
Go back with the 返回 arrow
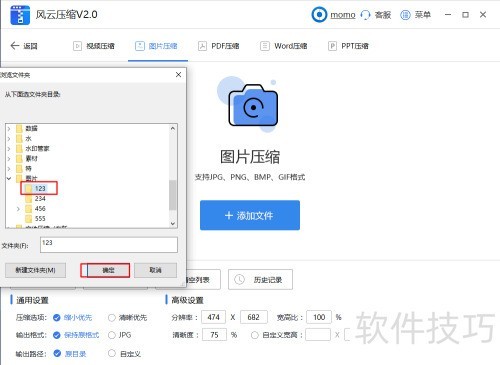click(15, 46)
